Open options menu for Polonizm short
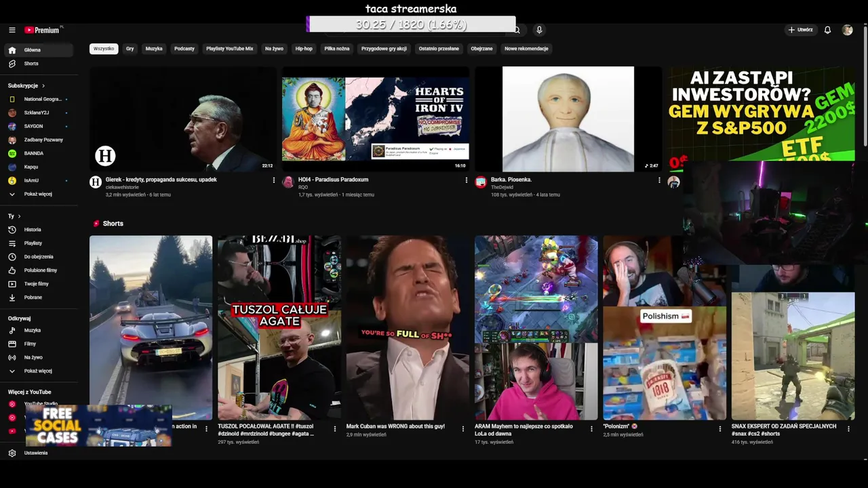This screenshot has height=488, width=868. 720,428
